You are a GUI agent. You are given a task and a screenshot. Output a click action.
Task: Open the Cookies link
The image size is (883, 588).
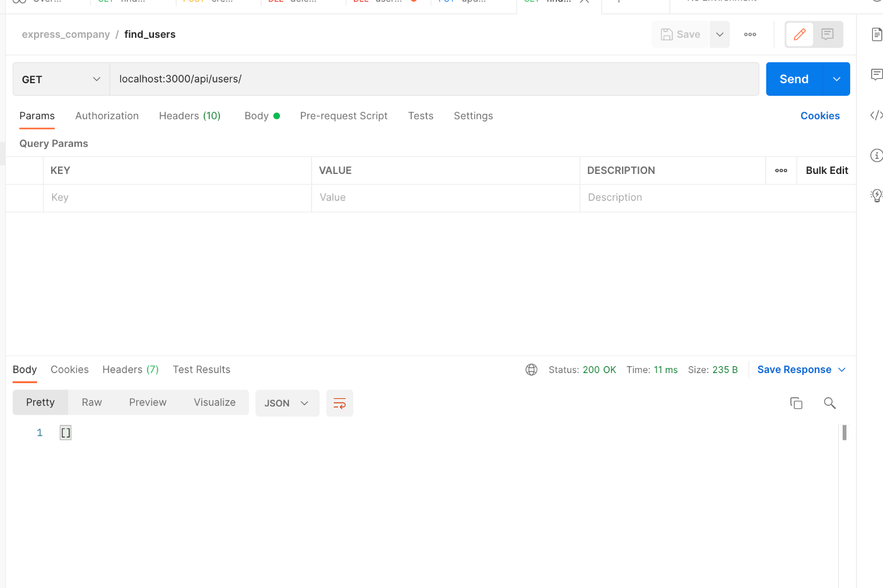[820, 116]
